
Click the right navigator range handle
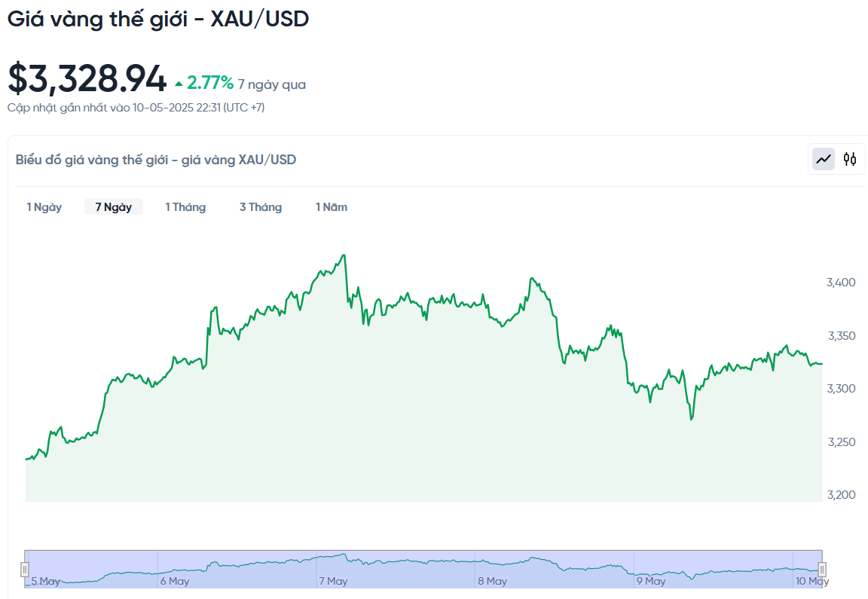click(x=822, y=570)
